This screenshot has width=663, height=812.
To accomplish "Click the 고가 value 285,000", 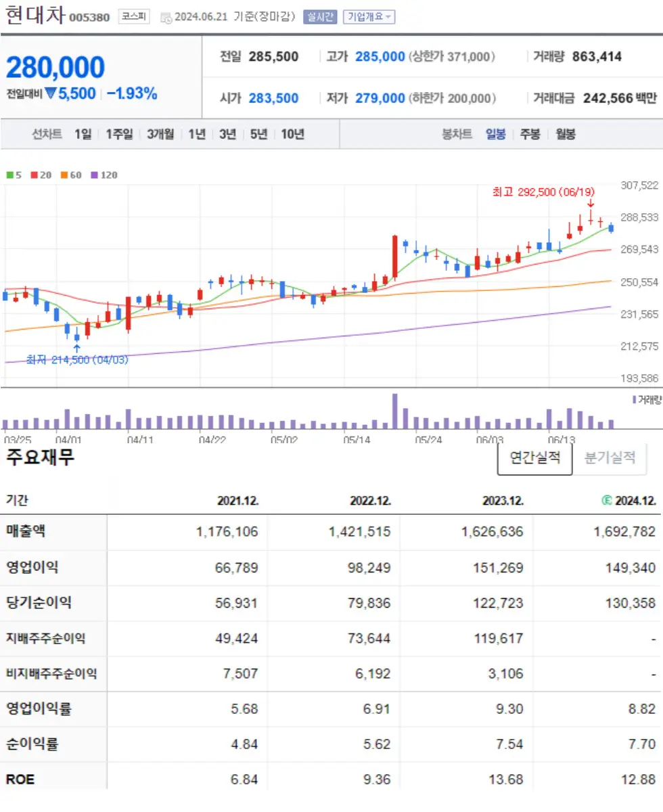I will point(380,57).
